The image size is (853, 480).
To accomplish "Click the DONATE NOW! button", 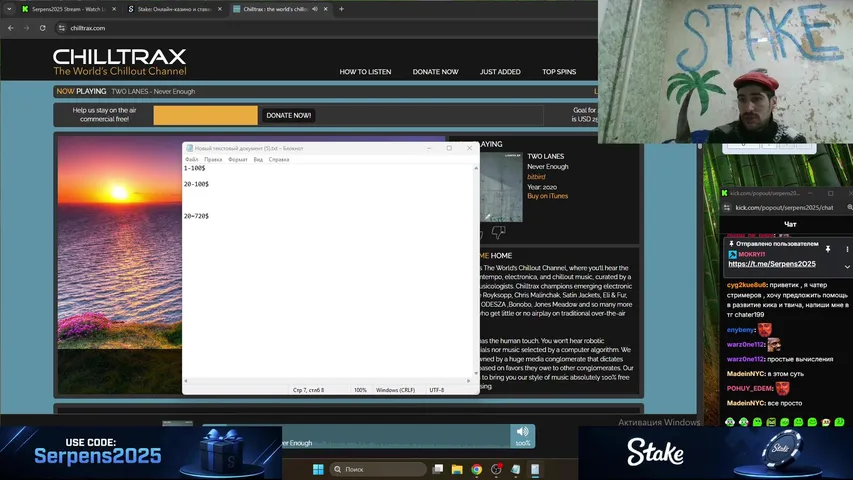I will (289, 115).
